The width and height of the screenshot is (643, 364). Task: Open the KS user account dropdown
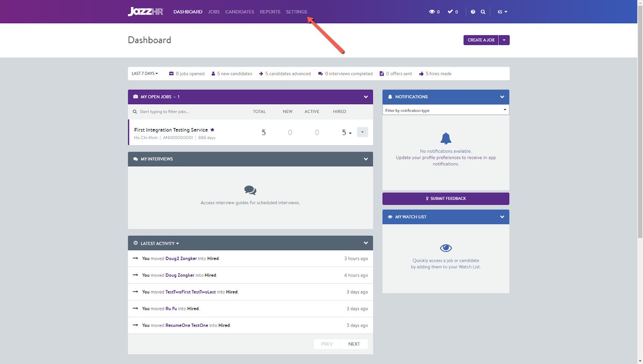tap(502, 12)
